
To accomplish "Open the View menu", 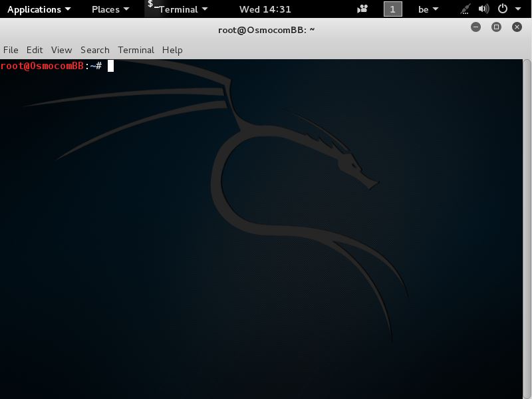I will click(x=61, y=50).
